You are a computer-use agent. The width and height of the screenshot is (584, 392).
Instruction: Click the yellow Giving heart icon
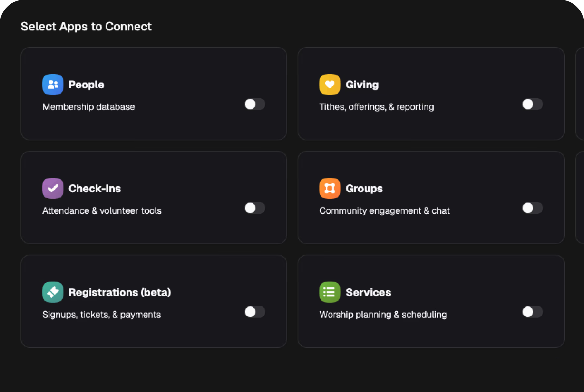pyautogui.click(x=330, y=84)
